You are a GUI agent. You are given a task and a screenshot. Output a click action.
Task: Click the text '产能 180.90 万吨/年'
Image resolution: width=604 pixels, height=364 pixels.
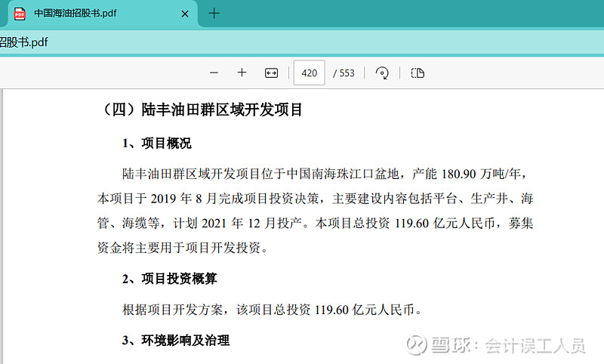coord(467,174)
